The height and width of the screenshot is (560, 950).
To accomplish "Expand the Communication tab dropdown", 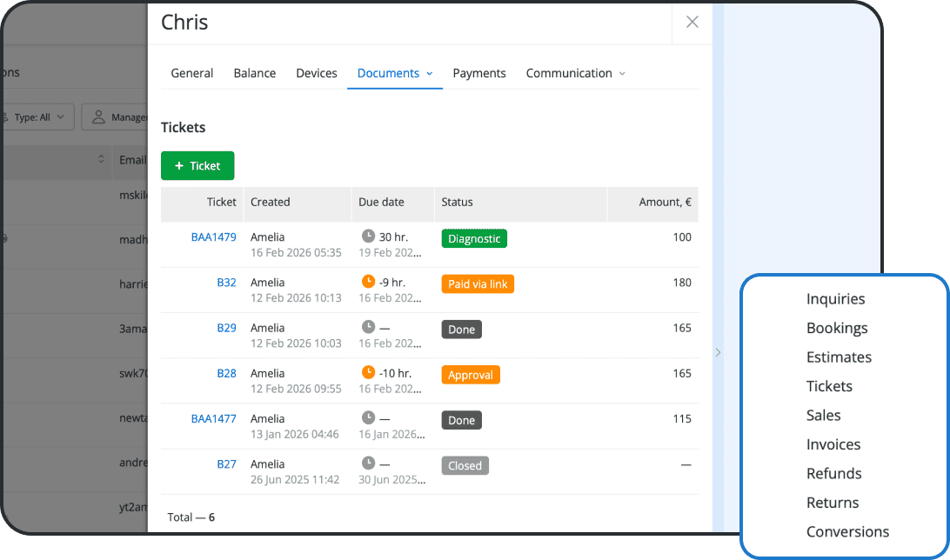I will [x=622, y=74].
